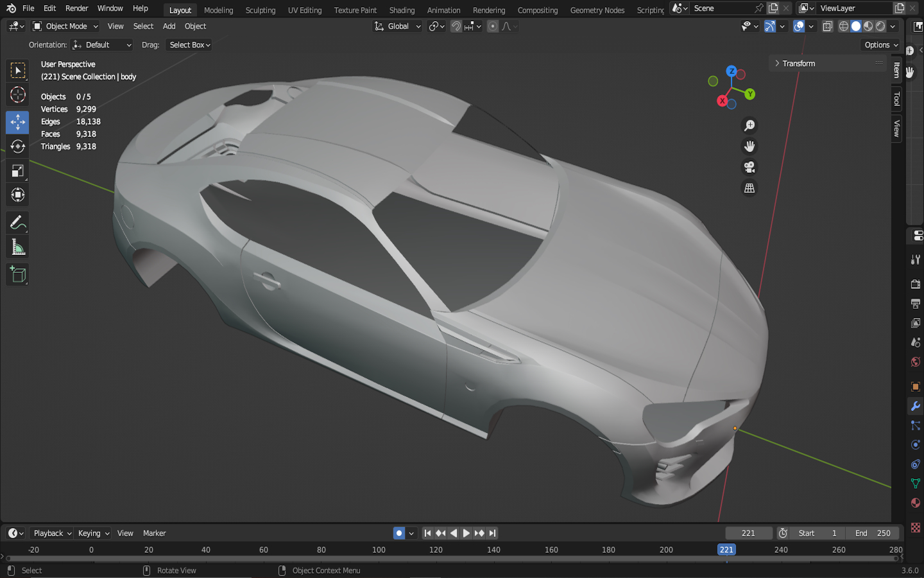The width and height of the screenshot is (924, 578).
Task: Open the Orientation Default dropdown
Action: 103,45
